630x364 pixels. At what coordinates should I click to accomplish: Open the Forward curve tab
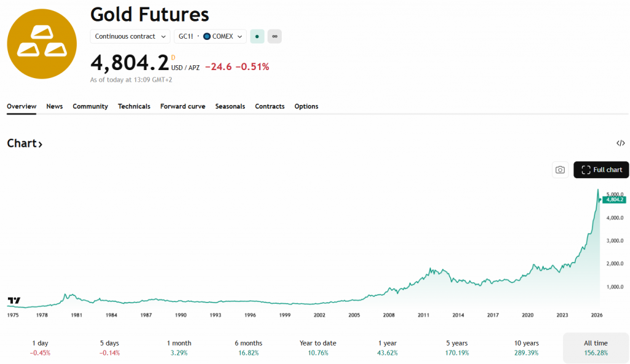pos(183,106)
